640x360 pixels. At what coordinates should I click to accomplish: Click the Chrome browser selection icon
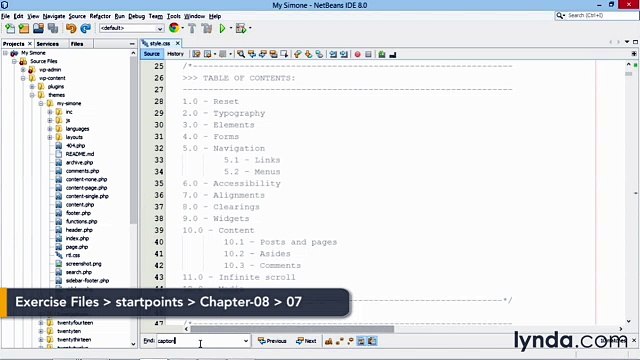tap(174, 28)
